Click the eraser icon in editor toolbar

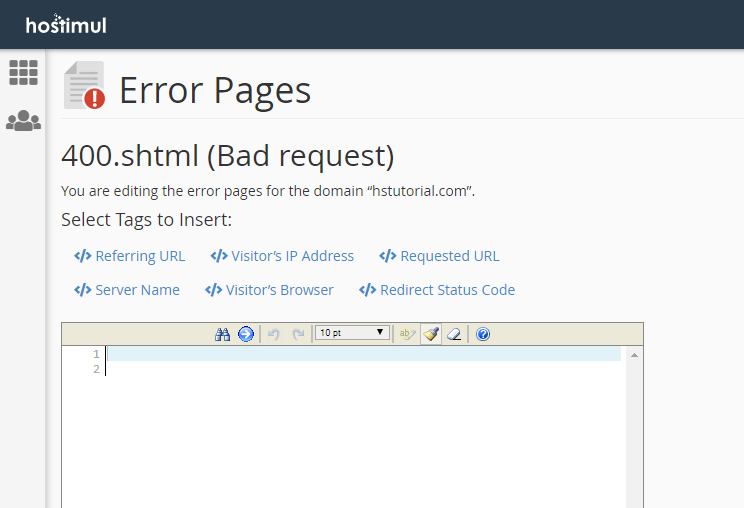point(454,334)
